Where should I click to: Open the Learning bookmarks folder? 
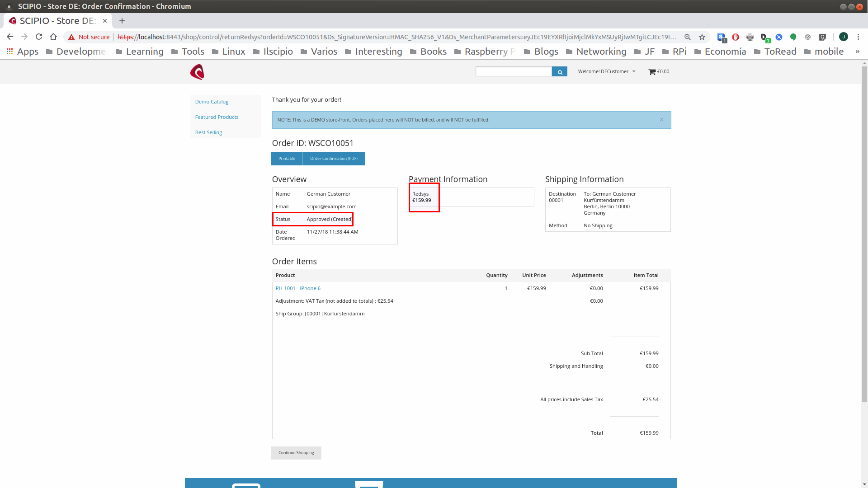coord(139,52)
